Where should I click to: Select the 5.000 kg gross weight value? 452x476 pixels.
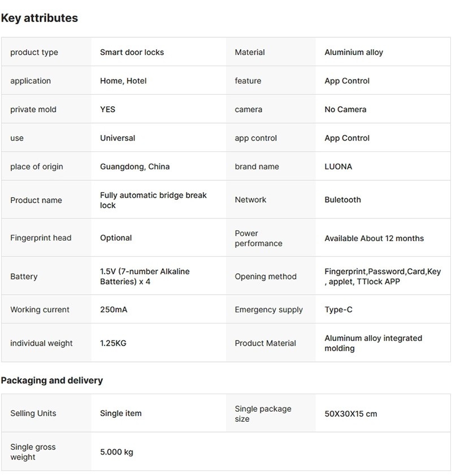(x=116, y=452)
